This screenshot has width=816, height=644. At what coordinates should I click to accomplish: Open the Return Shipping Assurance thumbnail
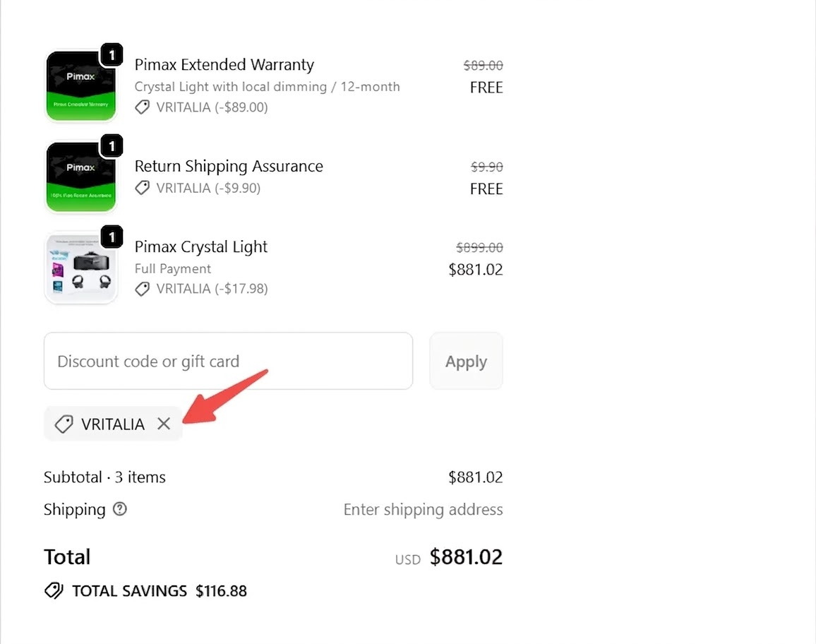click(x=80, y=177)
